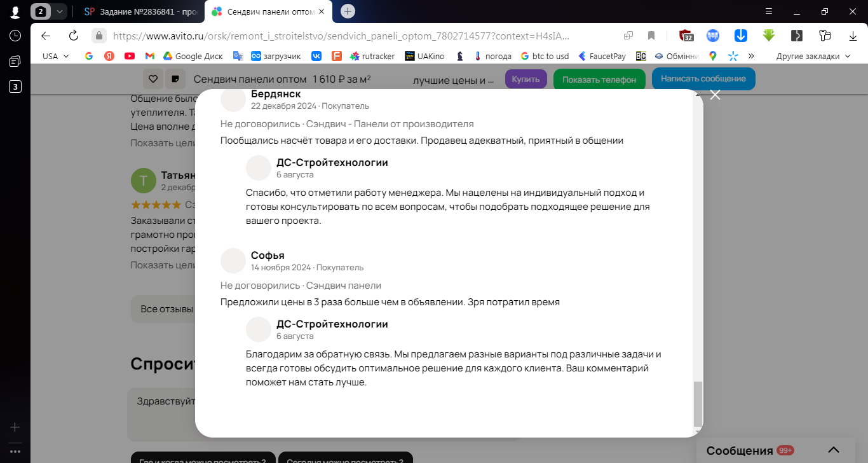868x463 pixels.
Task: Click the Купить button
Action: (x=526, y=79)
